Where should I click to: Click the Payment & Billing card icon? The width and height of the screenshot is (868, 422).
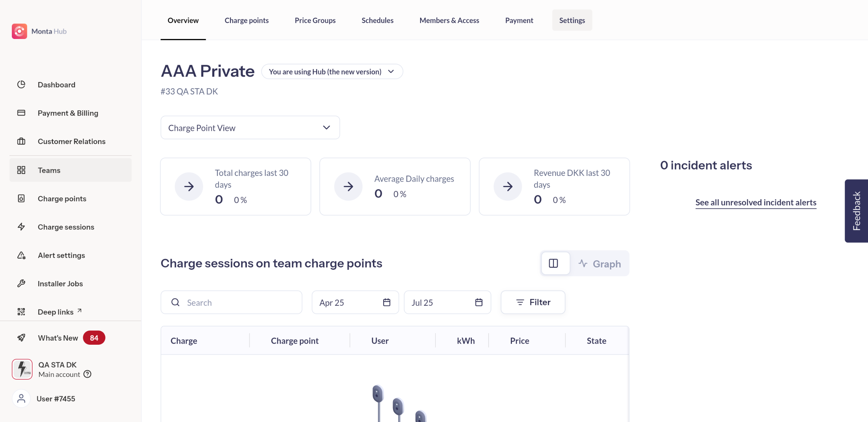point(21,113)
